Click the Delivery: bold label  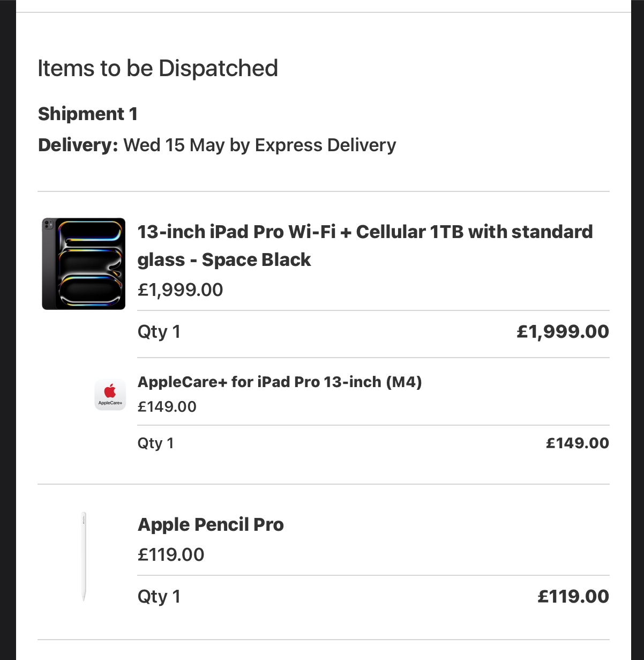click(x=78, y=145)
